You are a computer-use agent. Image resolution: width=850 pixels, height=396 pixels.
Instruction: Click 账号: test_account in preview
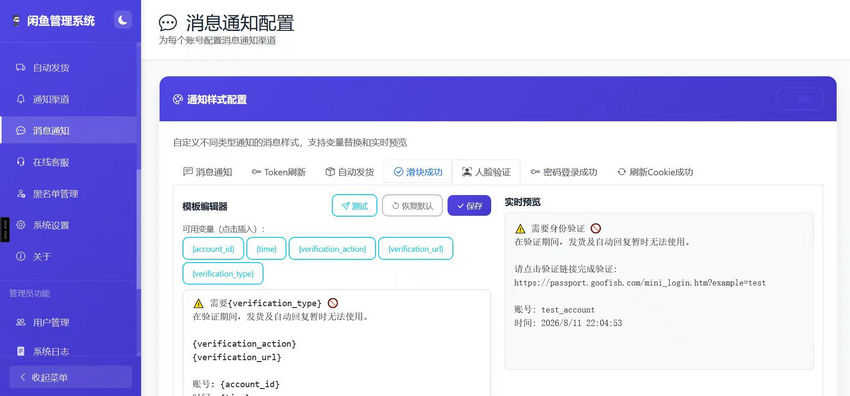click(x=555, y=310)
